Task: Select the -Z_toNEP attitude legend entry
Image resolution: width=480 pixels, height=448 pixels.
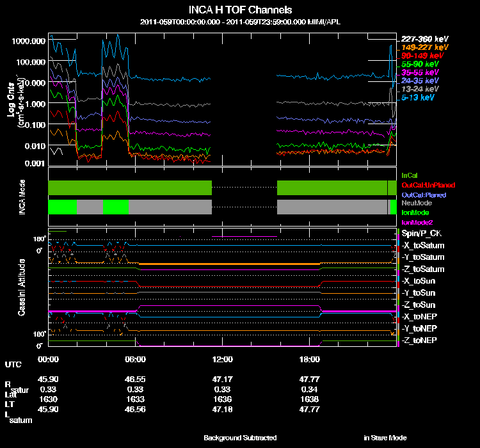Action: 419,339
